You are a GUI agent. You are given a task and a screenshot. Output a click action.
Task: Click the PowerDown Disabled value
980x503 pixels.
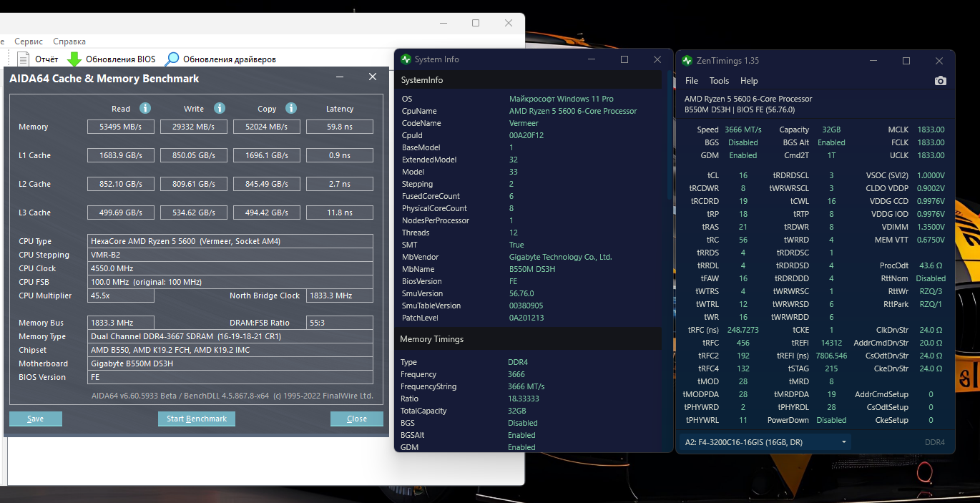click(x=831, y=420)
